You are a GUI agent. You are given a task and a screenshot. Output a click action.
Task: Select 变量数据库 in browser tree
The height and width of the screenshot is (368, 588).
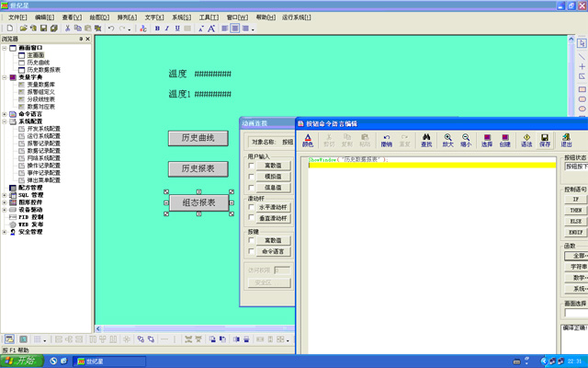(x=40, y=85)
